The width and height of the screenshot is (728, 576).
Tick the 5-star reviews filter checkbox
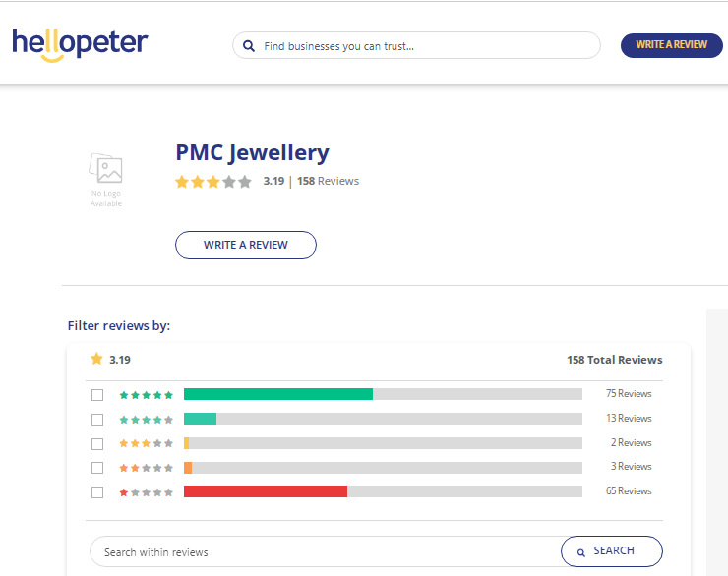click(x=97, y=395)
